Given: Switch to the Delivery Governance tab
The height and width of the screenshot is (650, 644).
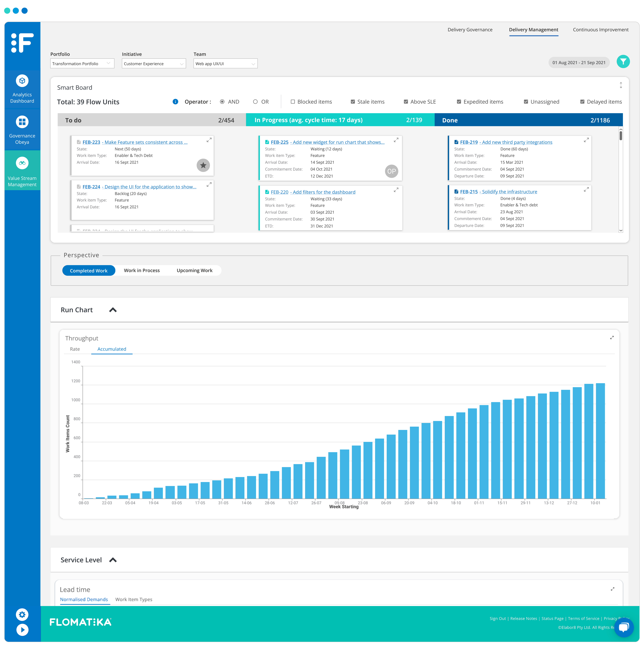Looking at the screenshot, I should coord(470,30).
